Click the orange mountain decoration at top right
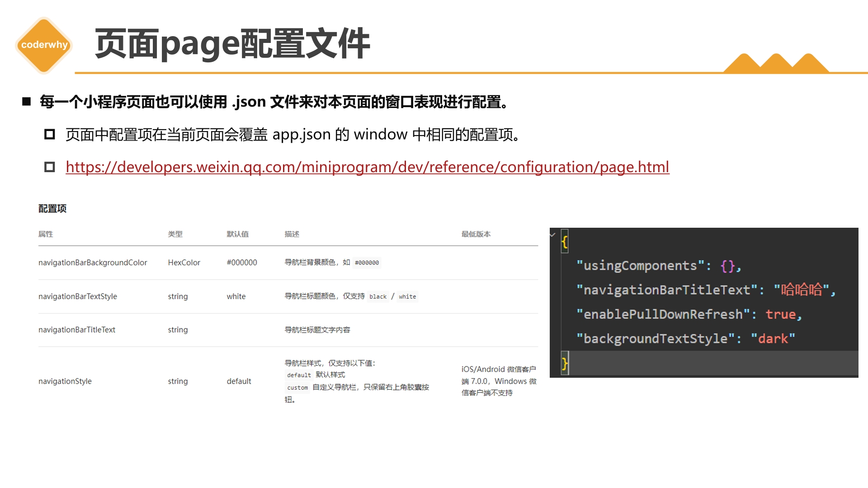 776,63
